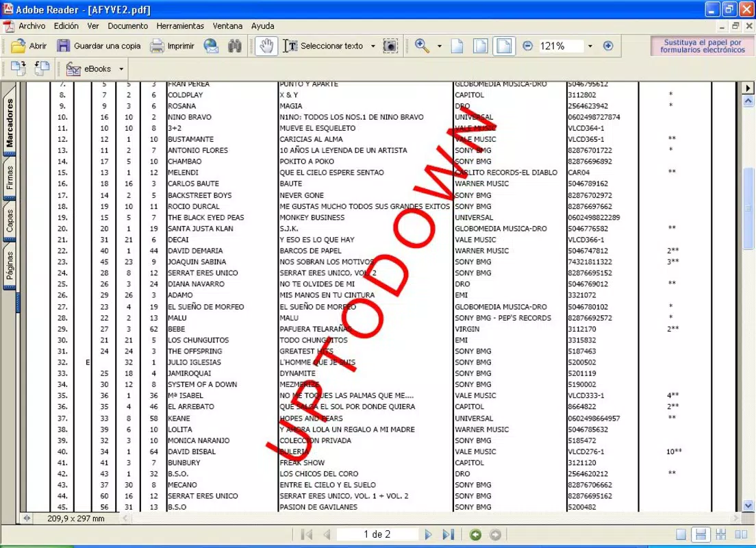Image resolution: width=756 pixels, height=548 pixels.
Task: Switch to continuous page layout
Action: pyautogui.click(x=701, y=534)
